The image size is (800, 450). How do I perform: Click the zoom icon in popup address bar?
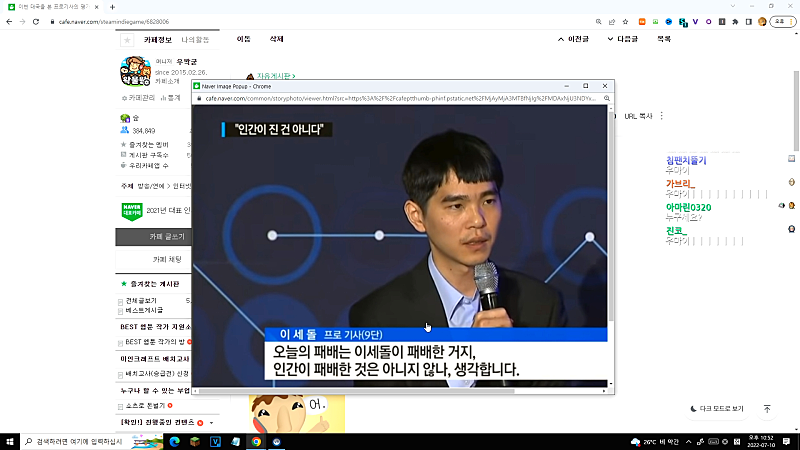click(x=604, y=99)
